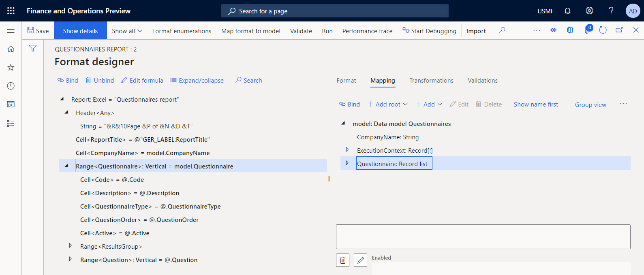This screenshot has height=275, width=644.
Task: Open attachments paperclip with badge
Action: click(x=588, y=30)
